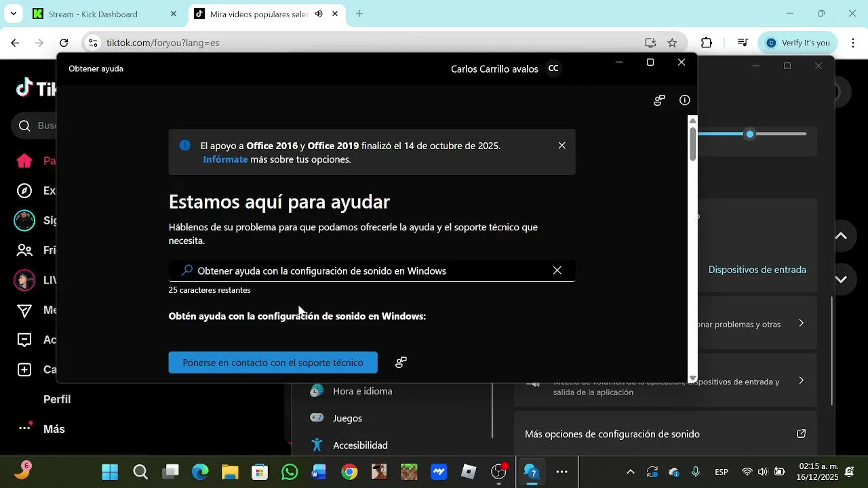868x488 pixels.
Task: Edit the help search query field
Action: pos(372,271)
